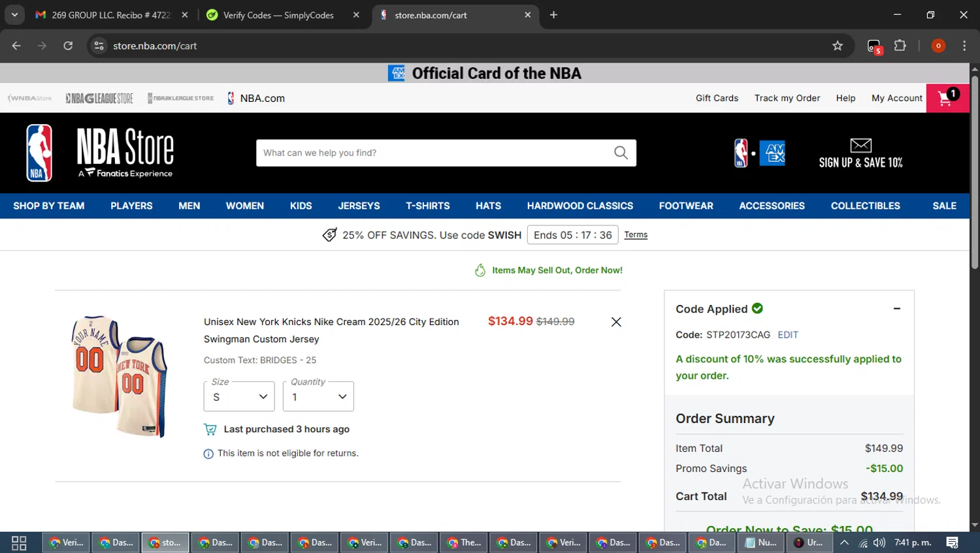
Task: Open the extension icon with red 5 badge
Action: [874, 46]
